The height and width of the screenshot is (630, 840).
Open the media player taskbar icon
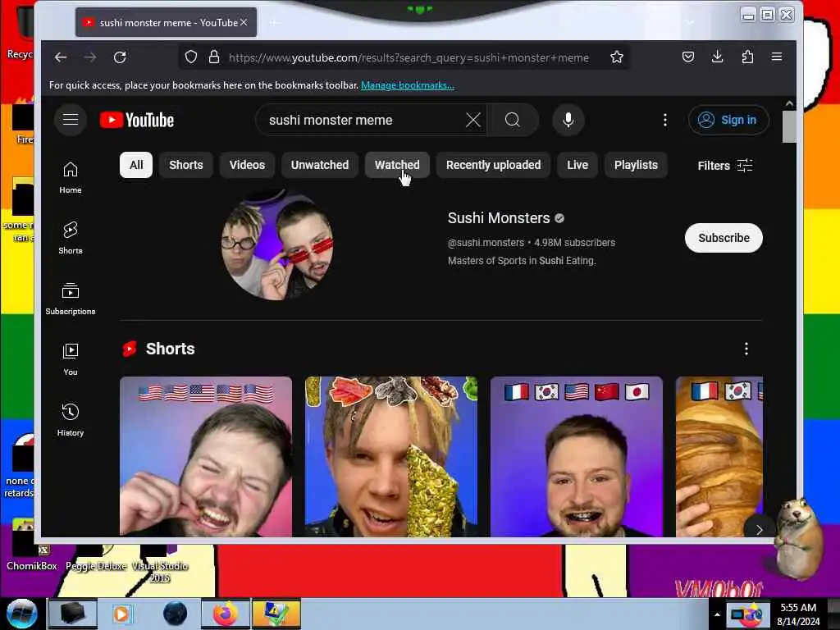(121, 614)
